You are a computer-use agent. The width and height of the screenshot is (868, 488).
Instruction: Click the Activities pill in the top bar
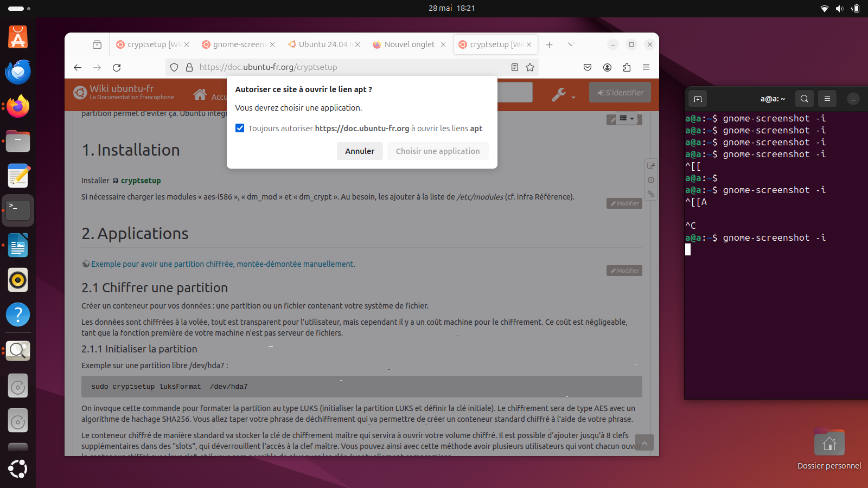pos(19,8)
